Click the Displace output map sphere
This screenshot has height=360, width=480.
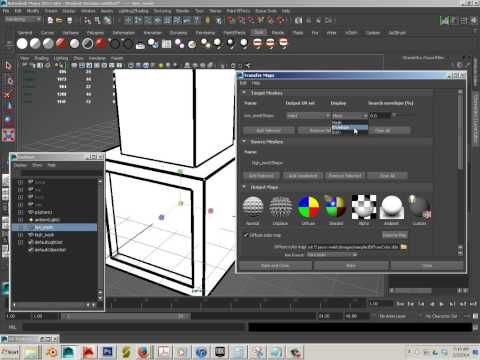(x=280, y=207)
